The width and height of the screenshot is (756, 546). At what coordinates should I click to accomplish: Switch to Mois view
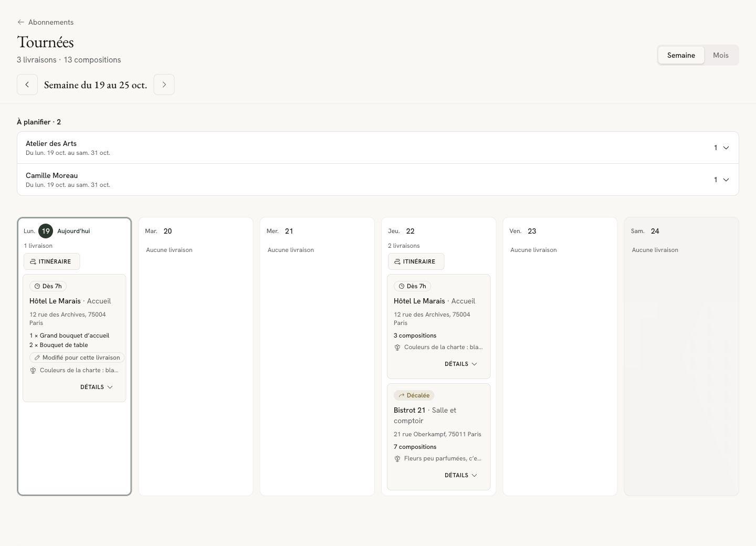pos(721,55)
